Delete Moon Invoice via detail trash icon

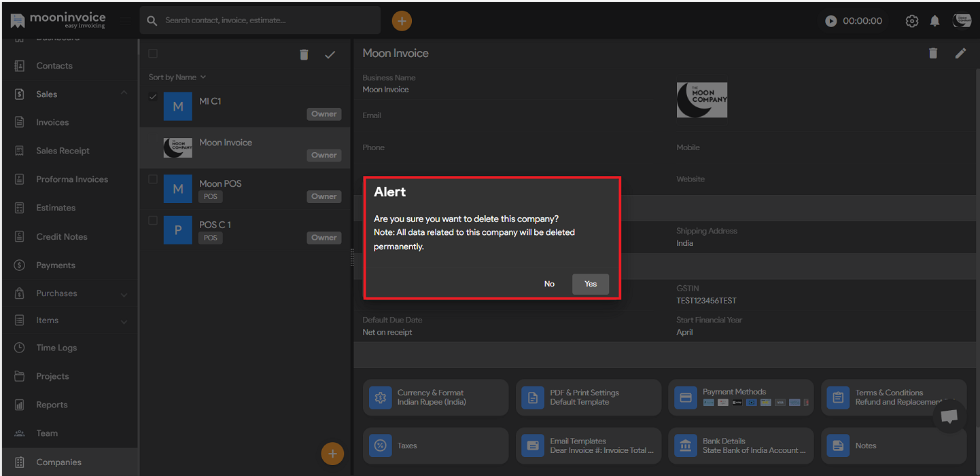[x=933, y=53]
